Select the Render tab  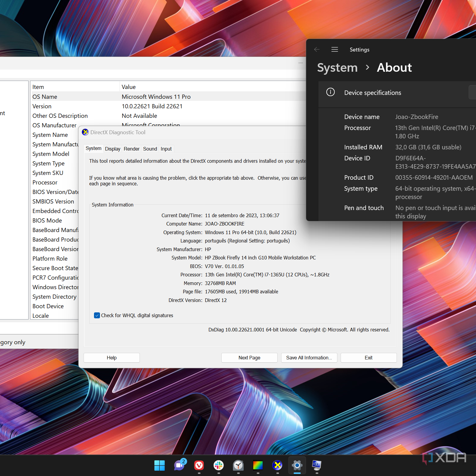(131, 149)
